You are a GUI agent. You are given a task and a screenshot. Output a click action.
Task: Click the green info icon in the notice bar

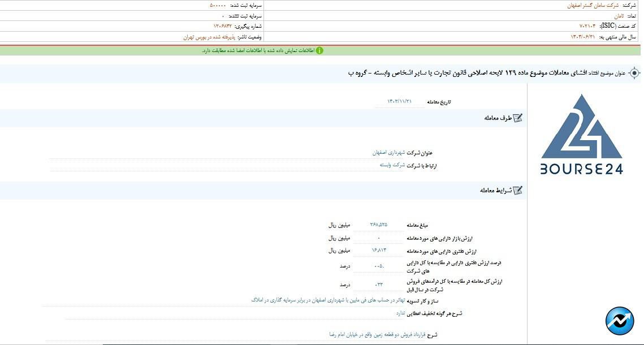tap(319, 50)
